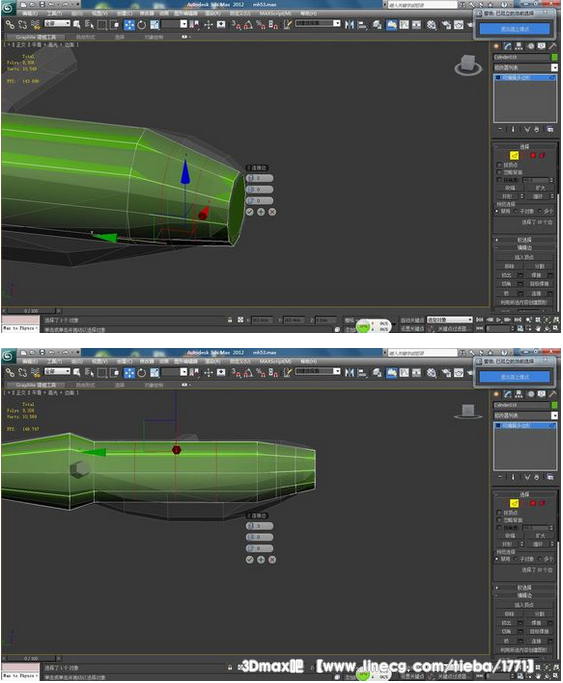563x683 pixels.
Task: Toggle Angle Snap in upper toolbar
Action: [x=248, y=25]
